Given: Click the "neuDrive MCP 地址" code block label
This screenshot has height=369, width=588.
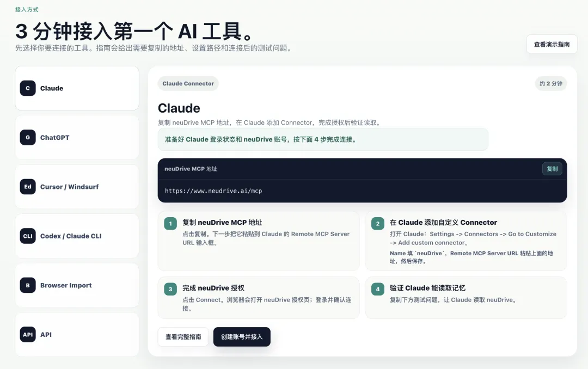Looking at the screenshot, I should (191, 169).
